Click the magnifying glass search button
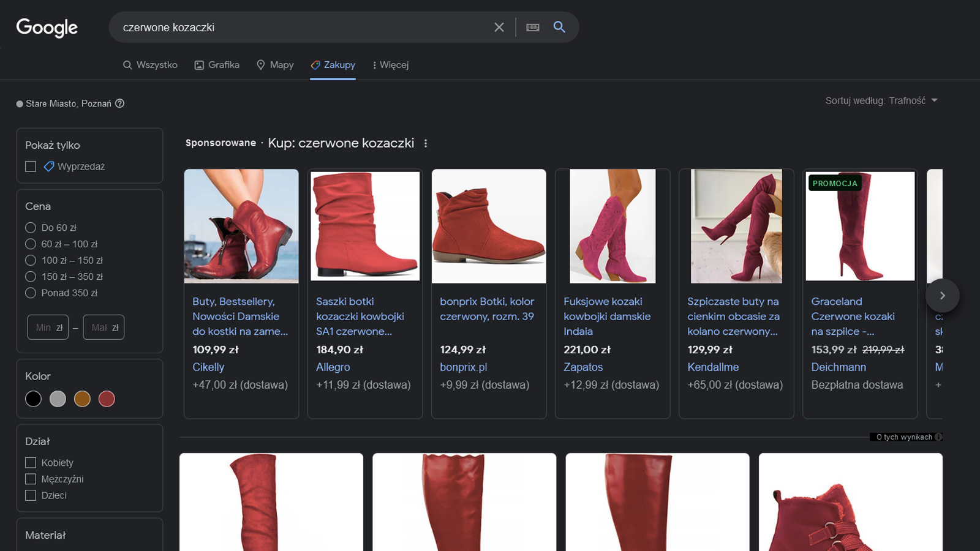 pos(559,27)
